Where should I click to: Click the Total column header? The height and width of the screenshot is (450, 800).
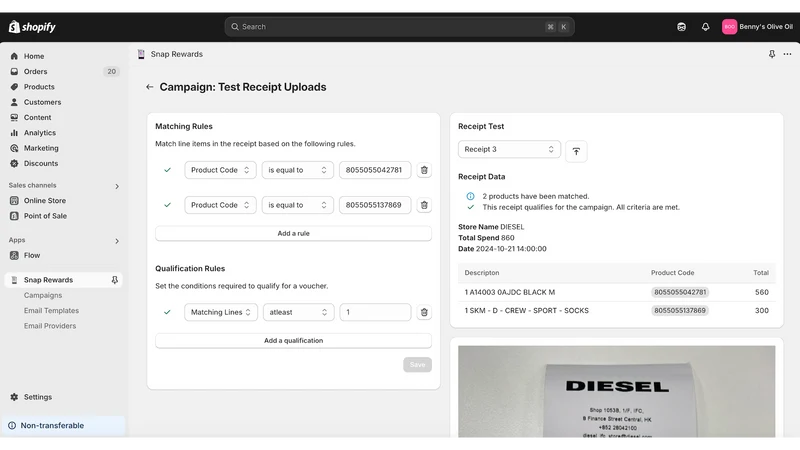[761, 273]
